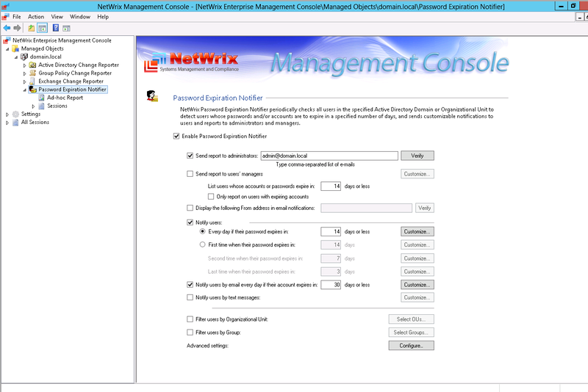Open the Window menu

coord(80,17)
